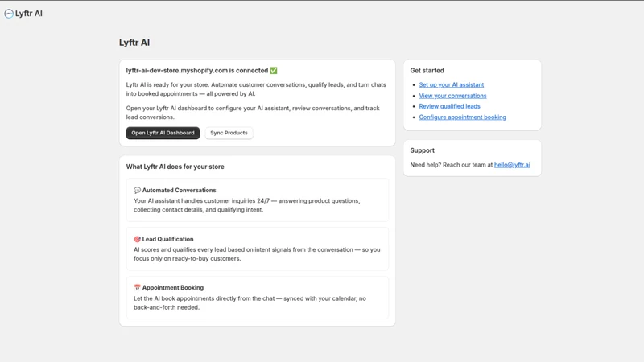Click the 'Let the AI book appointments' description
The width and height of the screenshot is (644, 362).
point(250,303)
